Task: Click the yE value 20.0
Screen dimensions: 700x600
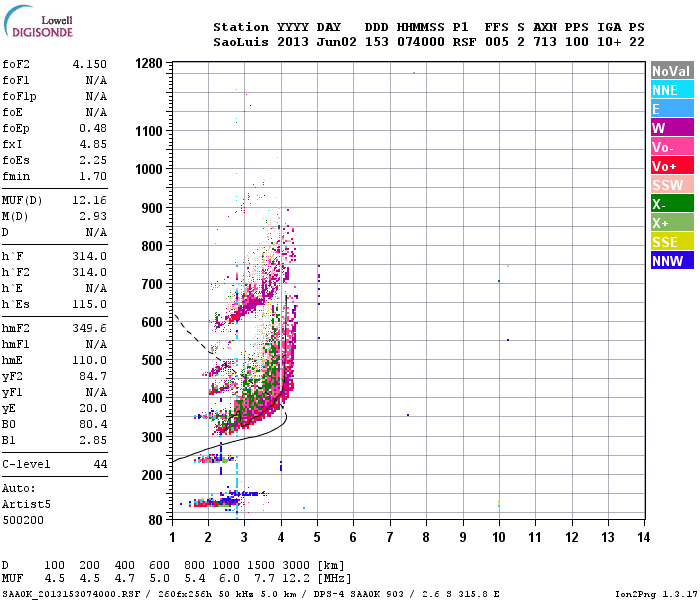Action: tap(93, 408)
